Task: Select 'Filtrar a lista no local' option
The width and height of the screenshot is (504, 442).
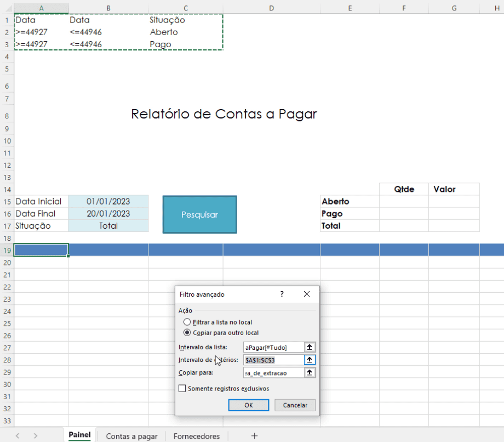Action: tap(187, 322)
